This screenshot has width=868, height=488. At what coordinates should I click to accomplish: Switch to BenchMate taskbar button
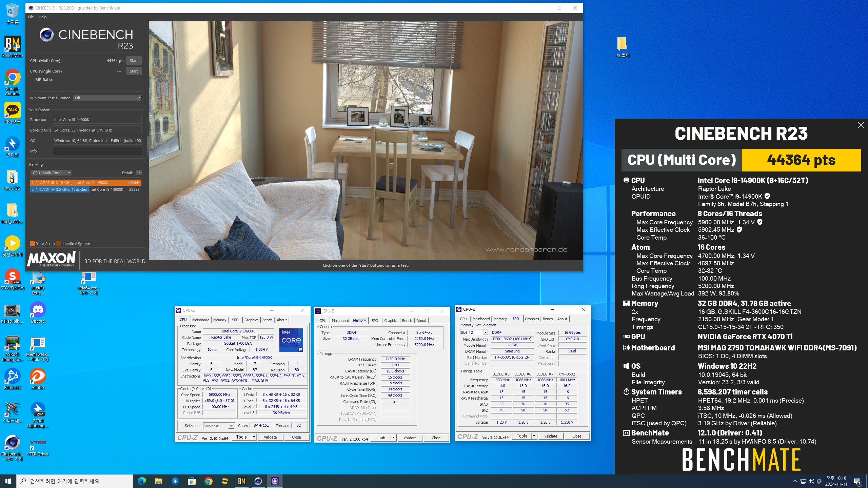[242, 481]
